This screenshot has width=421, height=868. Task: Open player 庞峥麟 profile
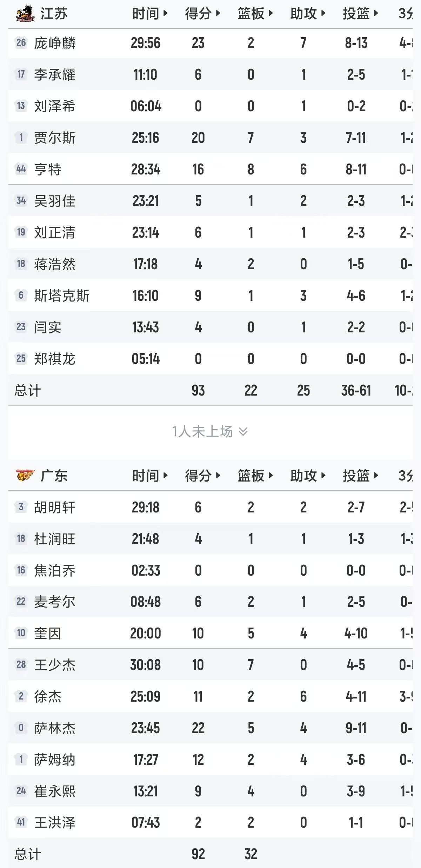coord(54,43)
